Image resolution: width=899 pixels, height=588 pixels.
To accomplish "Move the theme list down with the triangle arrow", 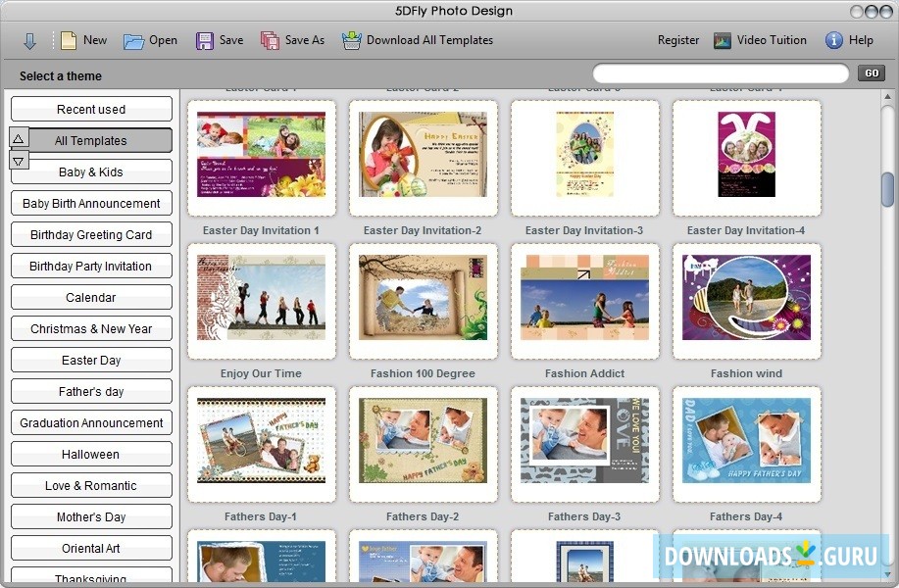I will tap(19, 161).
